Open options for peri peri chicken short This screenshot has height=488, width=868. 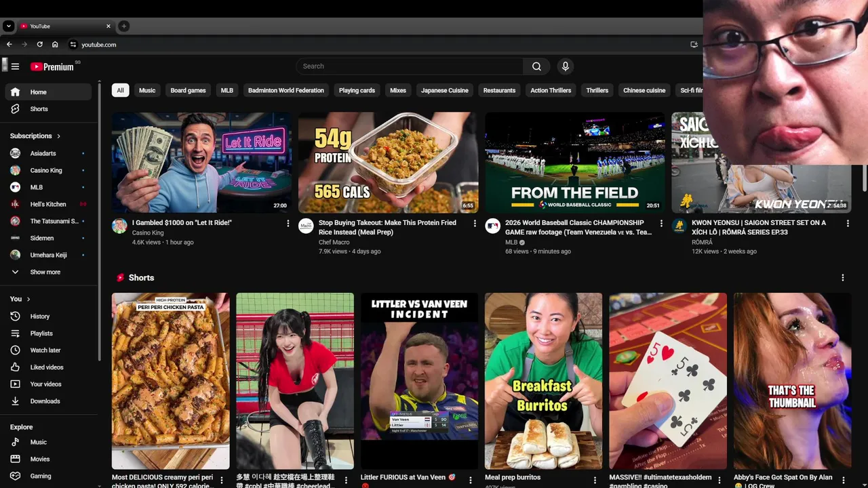click(221, 481)
